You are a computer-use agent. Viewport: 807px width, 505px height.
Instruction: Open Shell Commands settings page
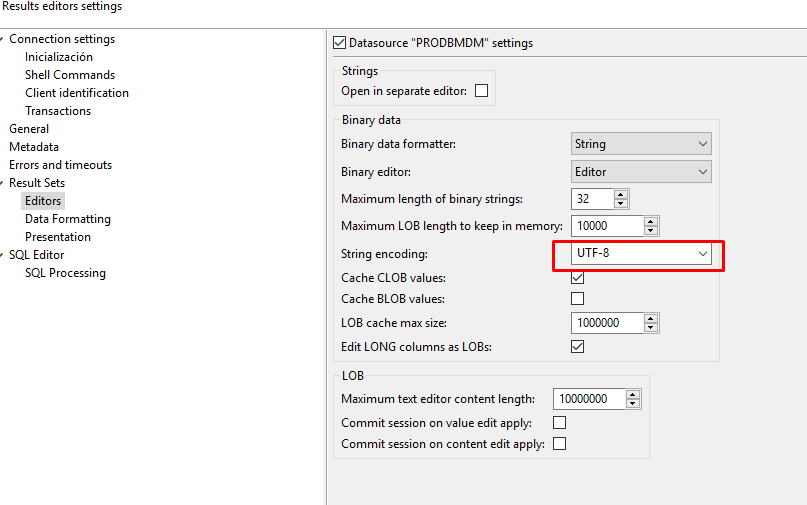pos(70,75)
